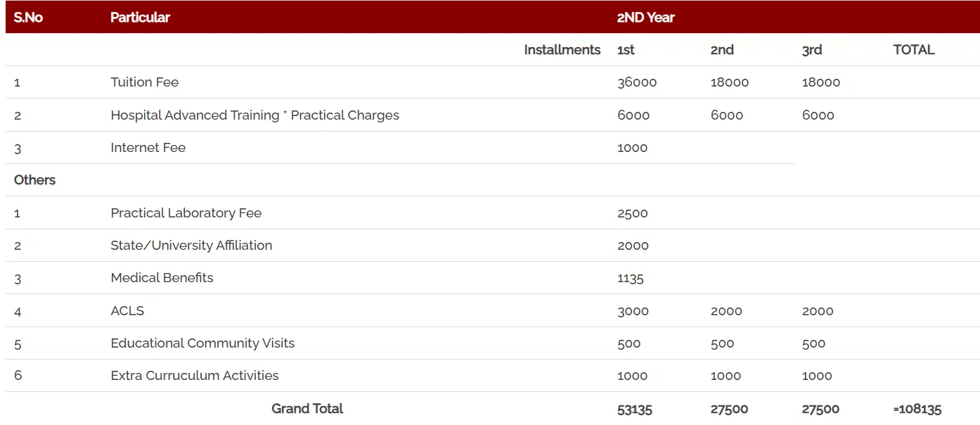The image size is (980, 425).
Task: Click the Installments label
Action: coord(562,50)
